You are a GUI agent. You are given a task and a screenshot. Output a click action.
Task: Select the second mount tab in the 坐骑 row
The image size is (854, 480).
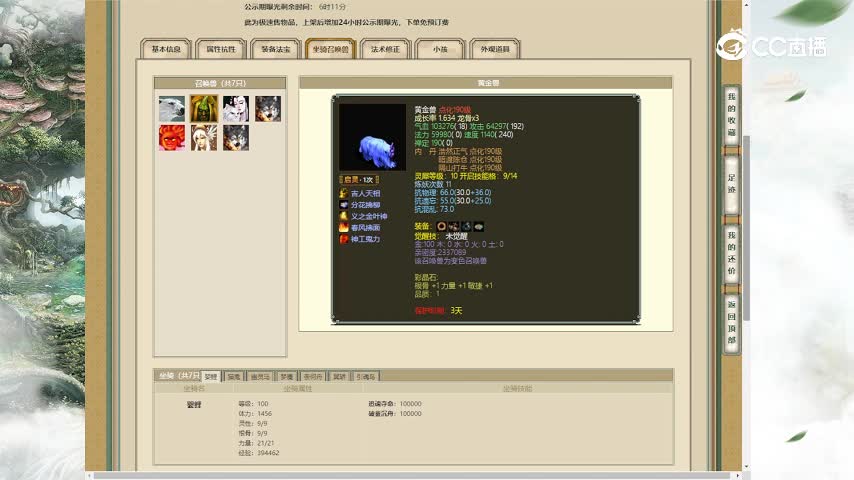pos(234,376)
